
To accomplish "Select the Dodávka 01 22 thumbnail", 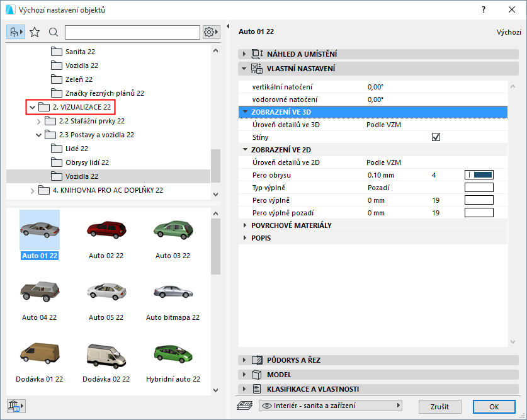I will click(x=40, y=353).
